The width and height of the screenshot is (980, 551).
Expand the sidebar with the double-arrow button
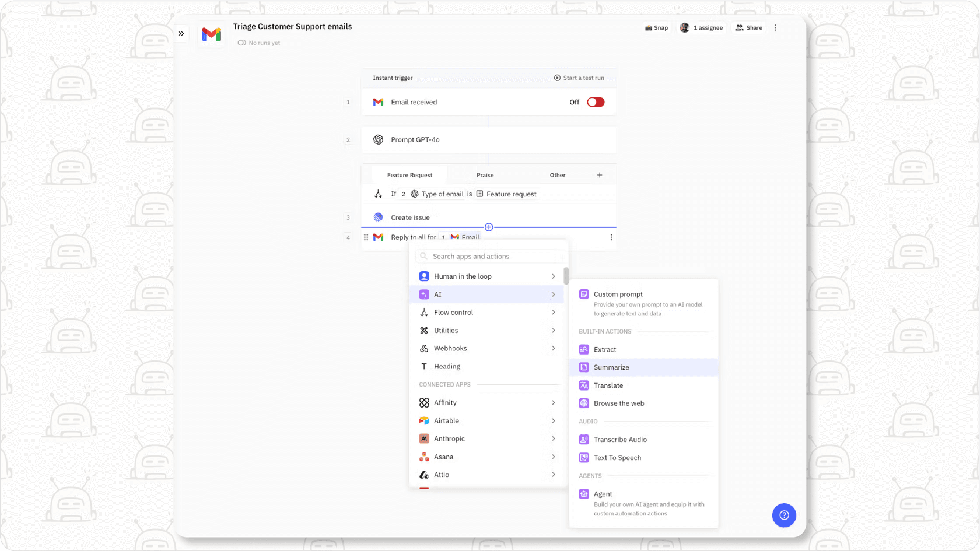(x=181, y=33)
